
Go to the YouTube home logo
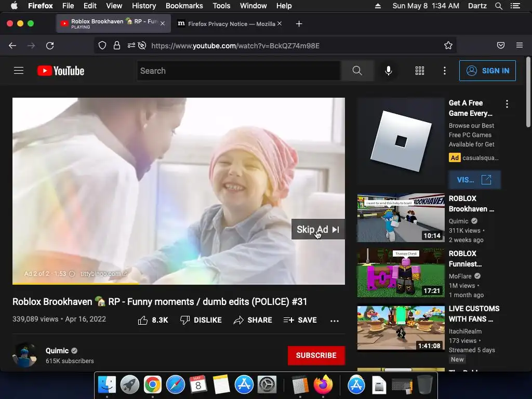pos(61,71)
